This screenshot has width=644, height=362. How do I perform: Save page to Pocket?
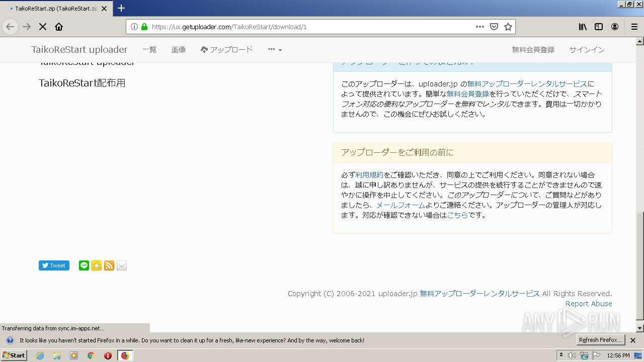click(494, 27)
